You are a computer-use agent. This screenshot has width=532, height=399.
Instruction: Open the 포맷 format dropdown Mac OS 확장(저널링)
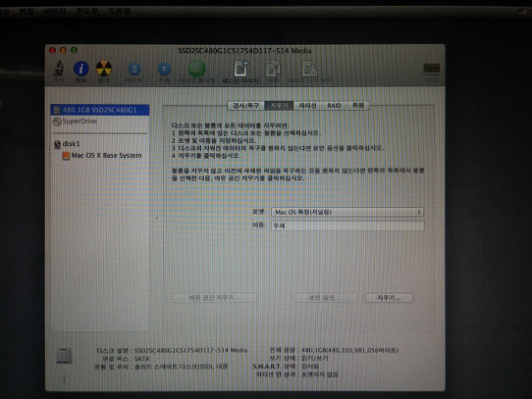coord(347,212)
